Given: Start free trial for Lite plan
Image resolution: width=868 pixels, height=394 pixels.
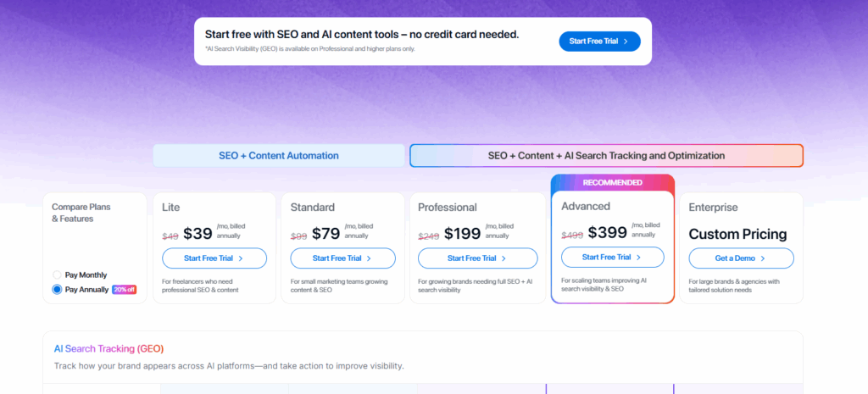Looking at the screenshot, I should coord(214,258).
